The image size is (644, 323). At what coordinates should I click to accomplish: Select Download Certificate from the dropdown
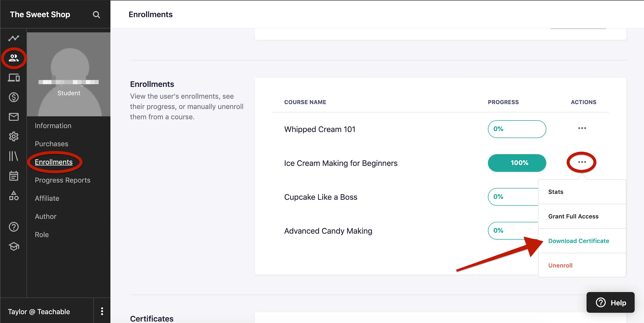click(579, 241)
